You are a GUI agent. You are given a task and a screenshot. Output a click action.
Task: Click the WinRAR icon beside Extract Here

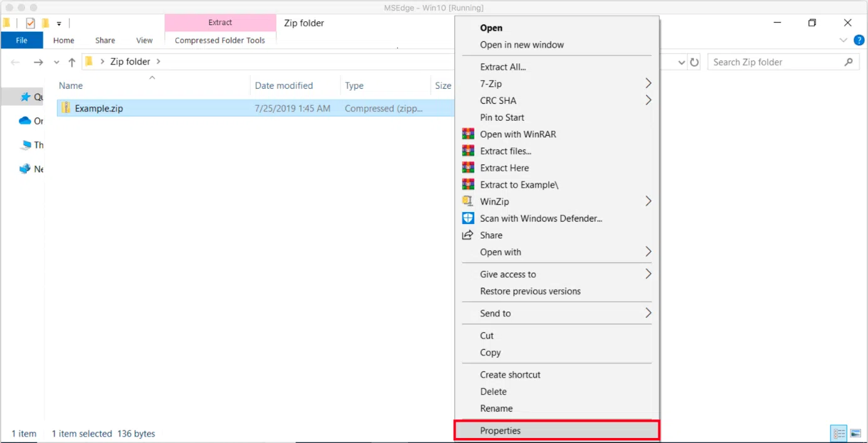(x=468, y=168)
